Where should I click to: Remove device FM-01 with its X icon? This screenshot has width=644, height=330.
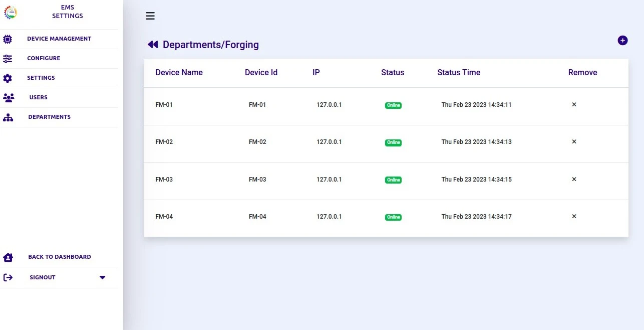coord(574,104)
